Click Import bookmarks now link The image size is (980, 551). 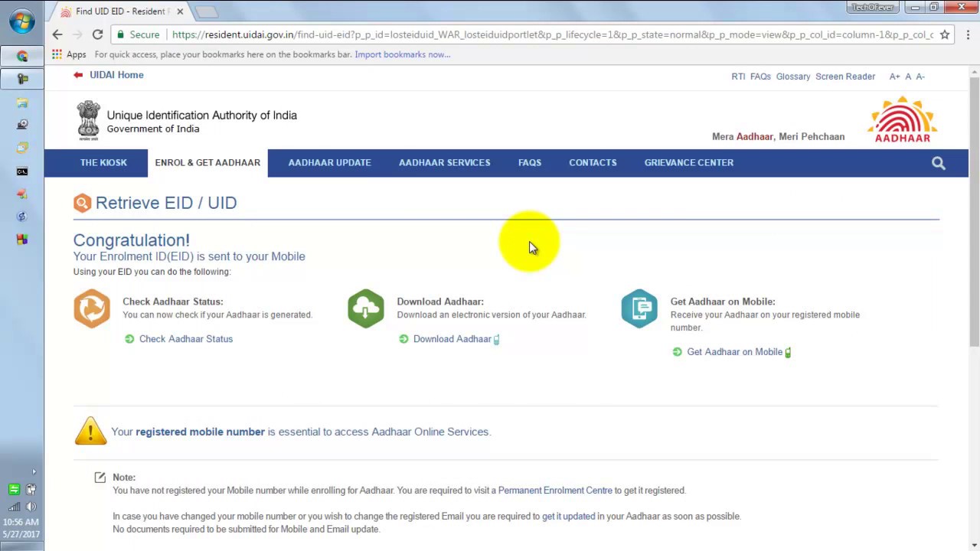pyautogui.click(x=403, y=54)
